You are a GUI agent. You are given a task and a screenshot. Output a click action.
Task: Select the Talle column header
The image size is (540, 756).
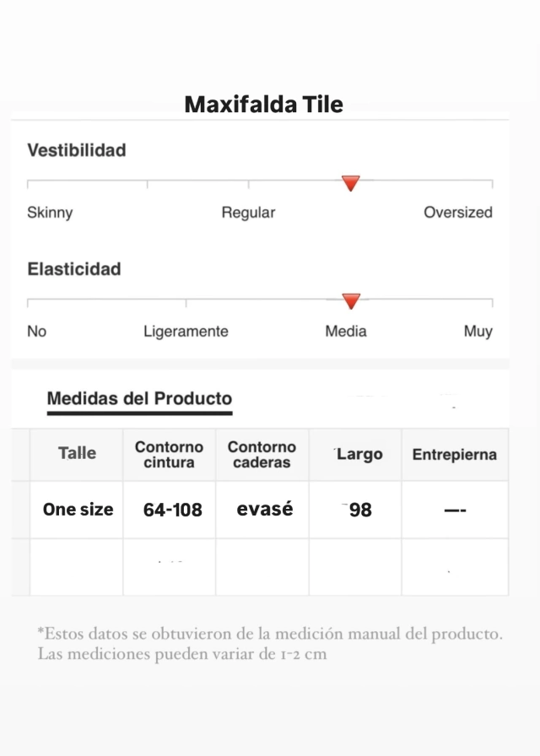click(x=77, y=453)
